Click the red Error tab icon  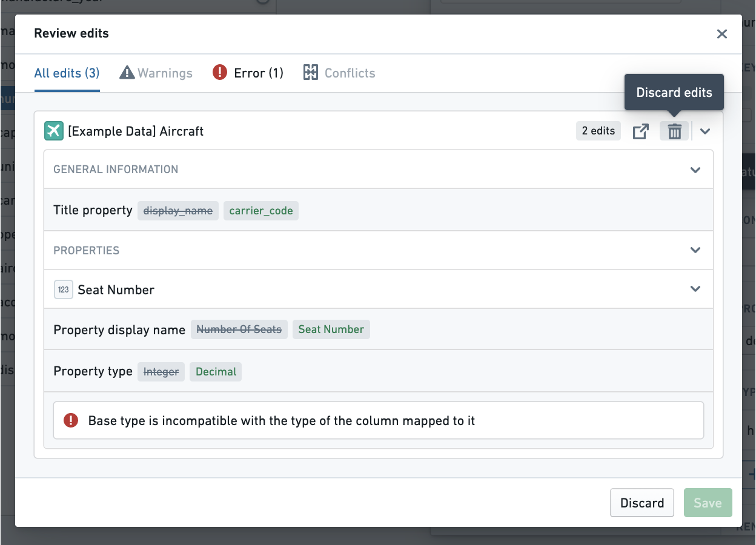click(x=219, y=73)
